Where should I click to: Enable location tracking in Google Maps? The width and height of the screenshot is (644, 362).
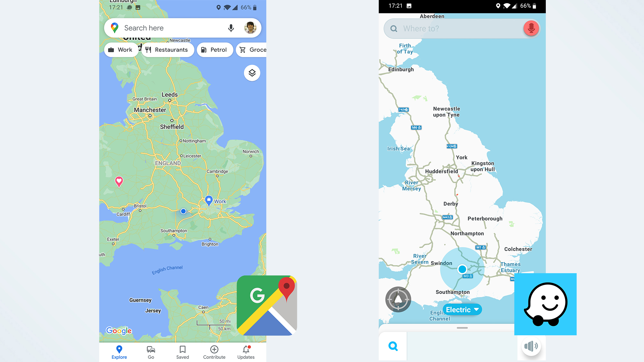tap(183, 211)
